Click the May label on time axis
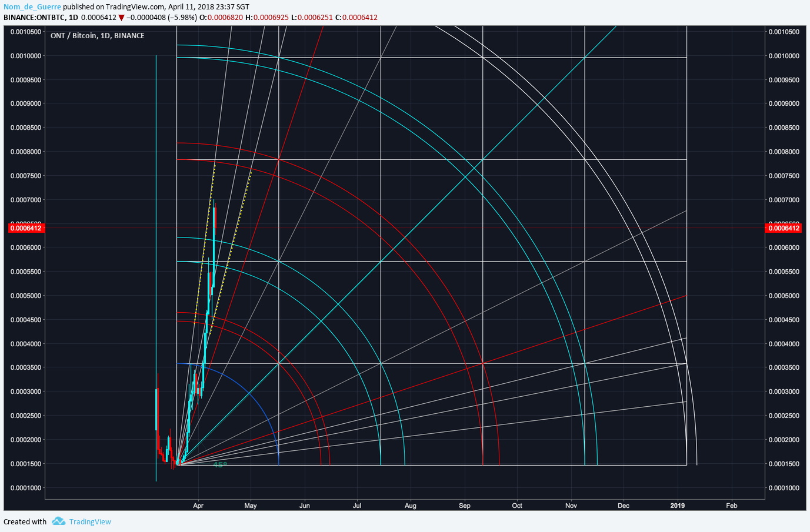The height and width of the screenshot is (532, 810). [x=251, y=506]
